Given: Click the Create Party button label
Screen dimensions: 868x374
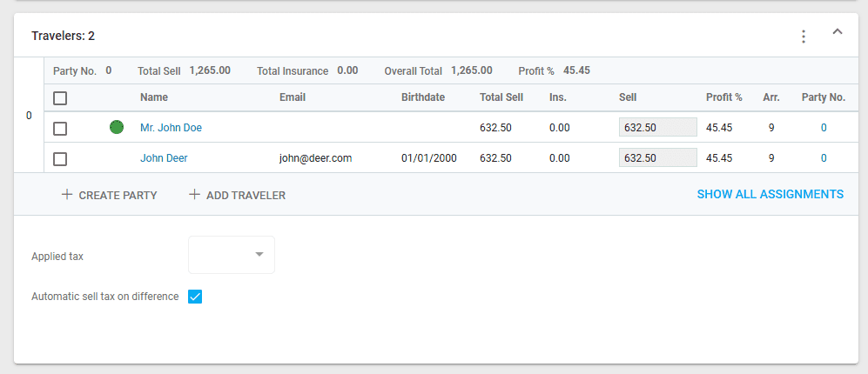Looking at the screenshot, I should (x=118, y=195).
